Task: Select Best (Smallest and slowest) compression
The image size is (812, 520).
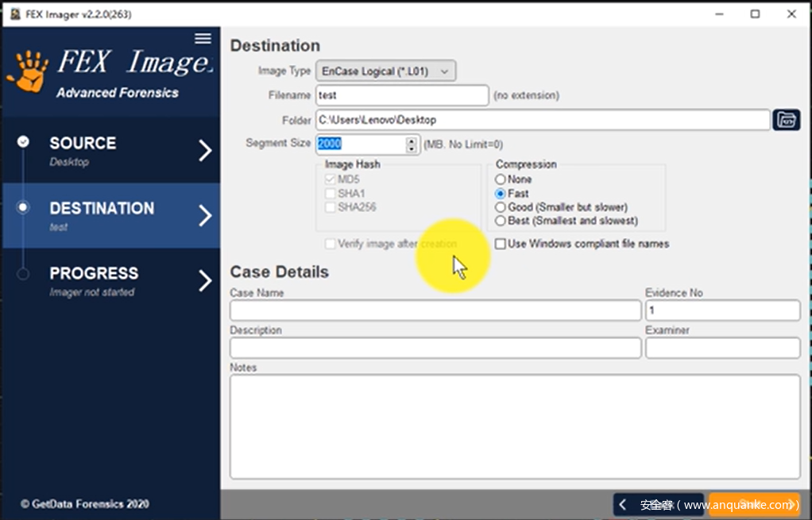Action: coord(501,221)
